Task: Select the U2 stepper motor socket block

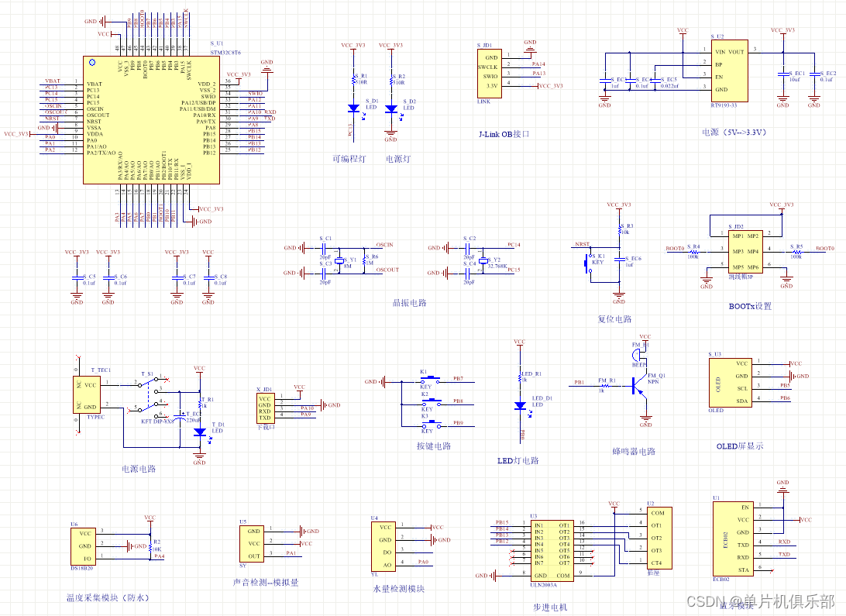Action: pos(659,538)
